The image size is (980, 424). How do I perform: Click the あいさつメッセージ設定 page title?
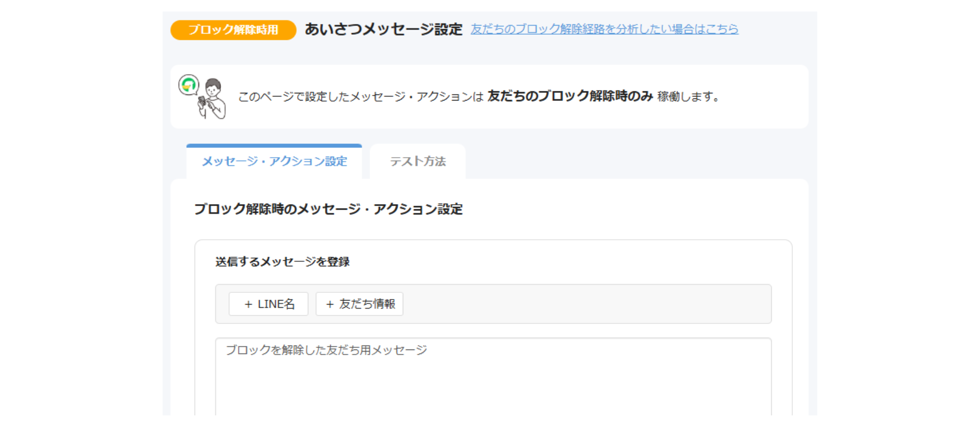tap(383, 29)
